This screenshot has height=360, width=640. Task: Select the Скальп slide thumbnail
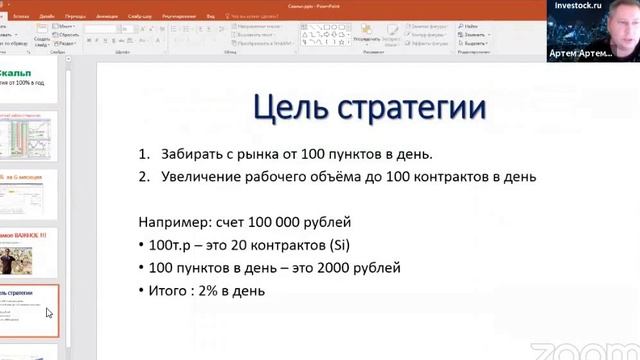(29, 80)
